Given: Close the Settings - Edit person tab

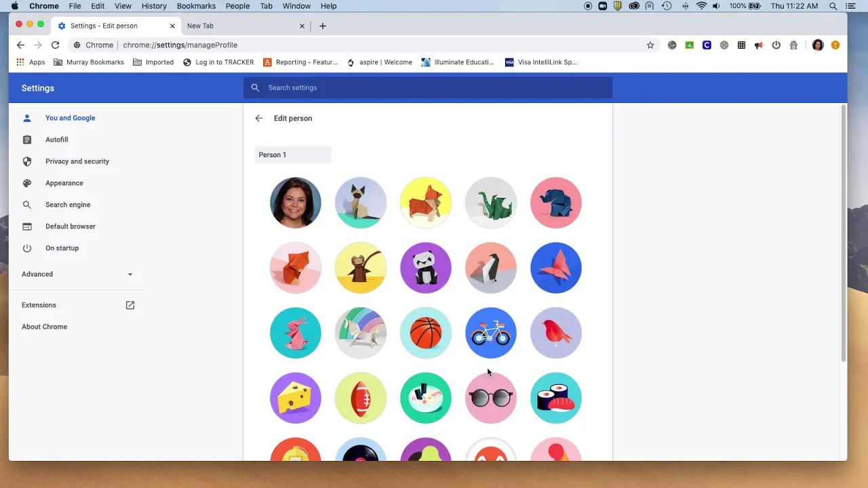Looking at the screenshot, I should [x=172, y=26].
